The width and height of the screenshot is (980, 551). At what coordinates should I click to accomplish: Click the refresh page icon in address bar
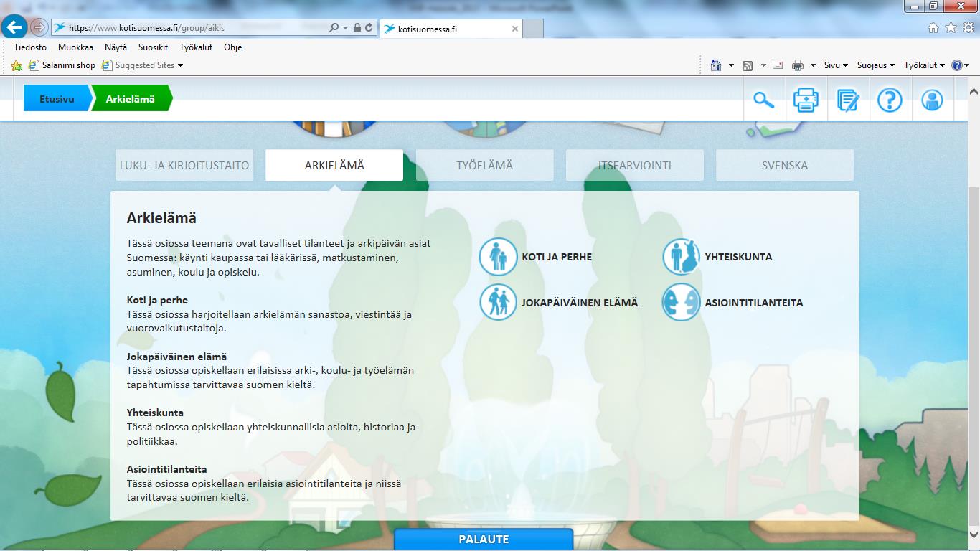pos(369,28)
